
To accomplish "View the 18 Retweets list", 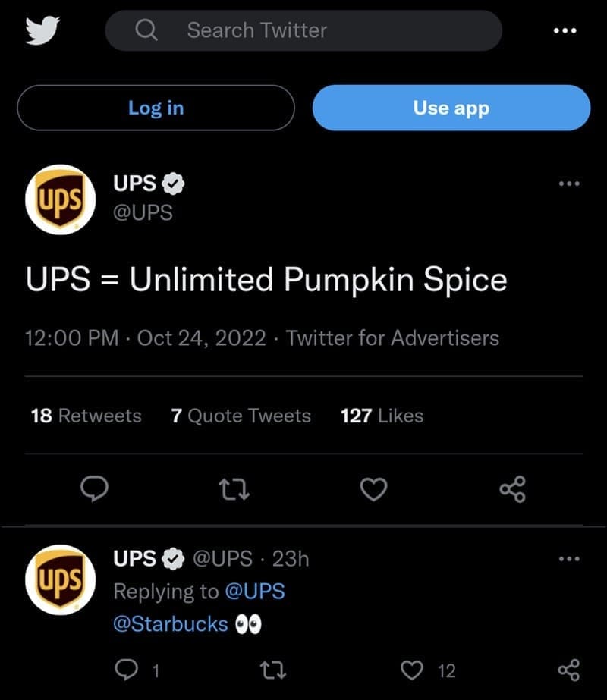I will (86, 416).
